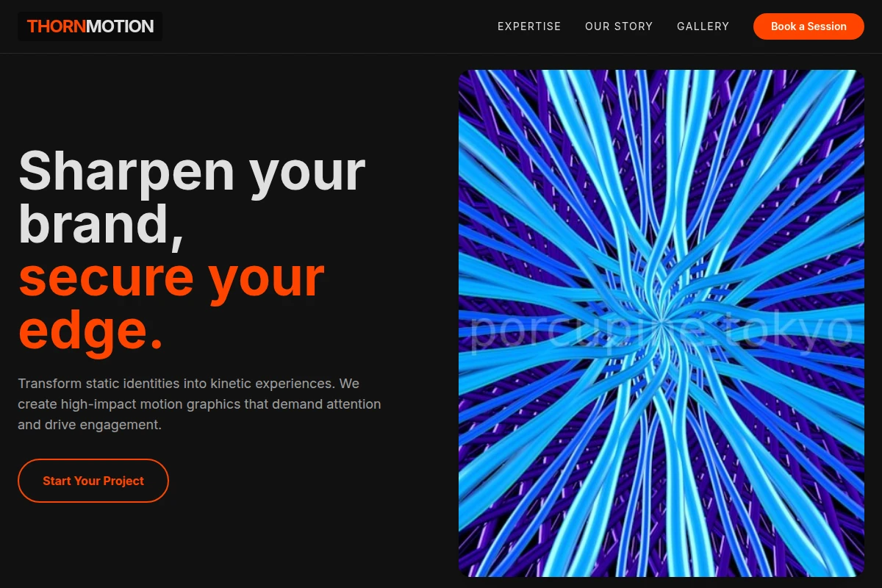Click the 'Sharpen your brand,' headline
Viewport: 882px width, 588px height.
191,196
